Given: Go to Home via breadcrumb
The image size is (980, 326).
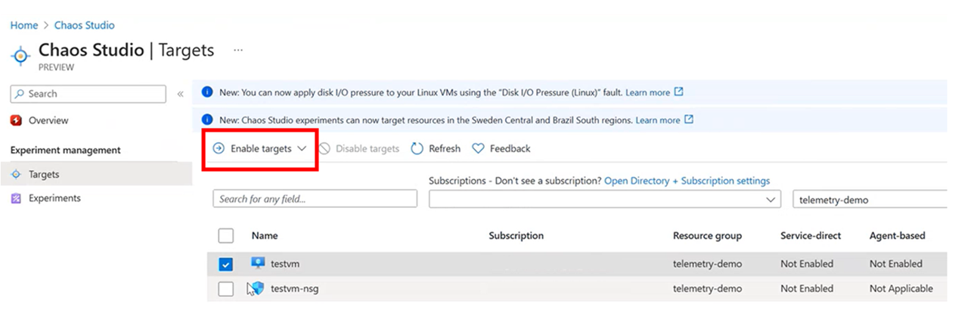Looking at the screenshot, I should 23,25.
